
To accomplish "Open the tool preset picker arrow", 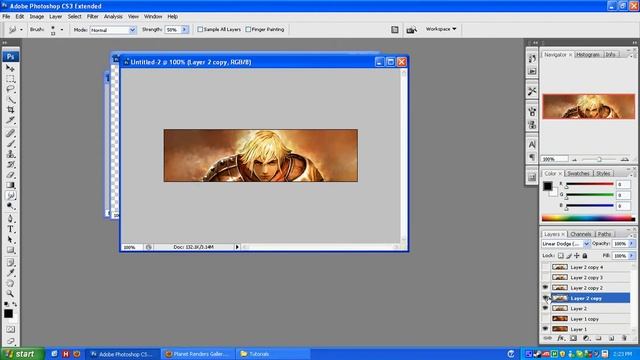I will (x=21, y=30).
